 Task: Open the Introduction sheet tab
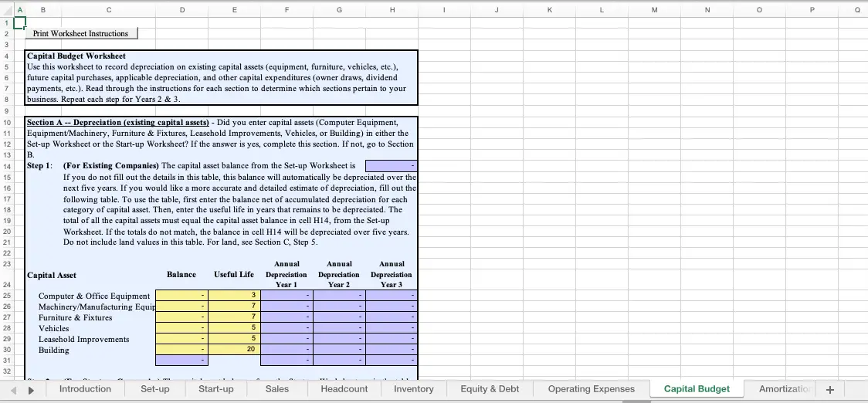pos(85,389)
